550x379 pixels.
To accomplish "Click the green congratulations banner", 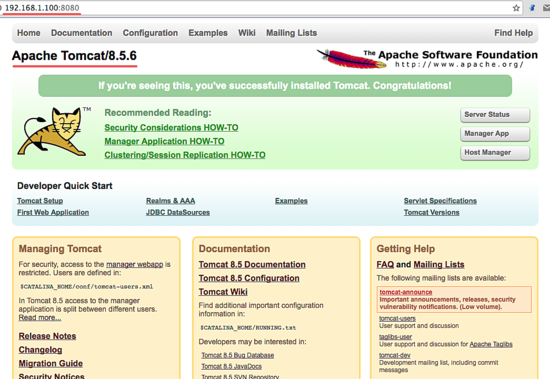I will click(x=275, y=86).
